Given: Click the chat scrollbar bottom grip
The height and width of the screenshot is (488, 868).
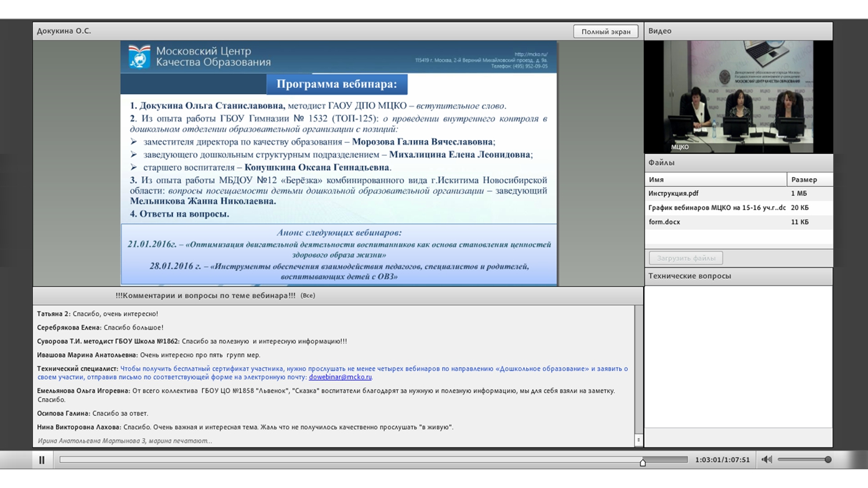Looking at the screenshot, I should 638,440.
